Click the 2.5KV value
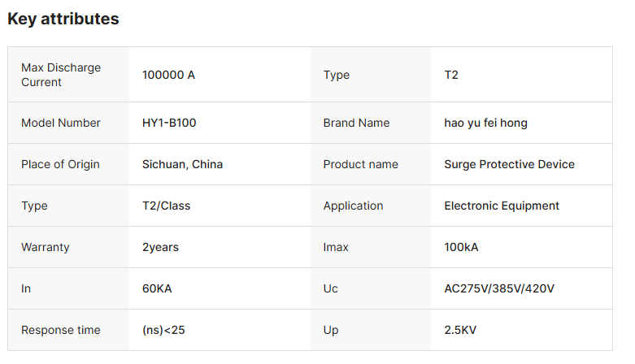The image size is (635, 364). click(x=461, y=330)
